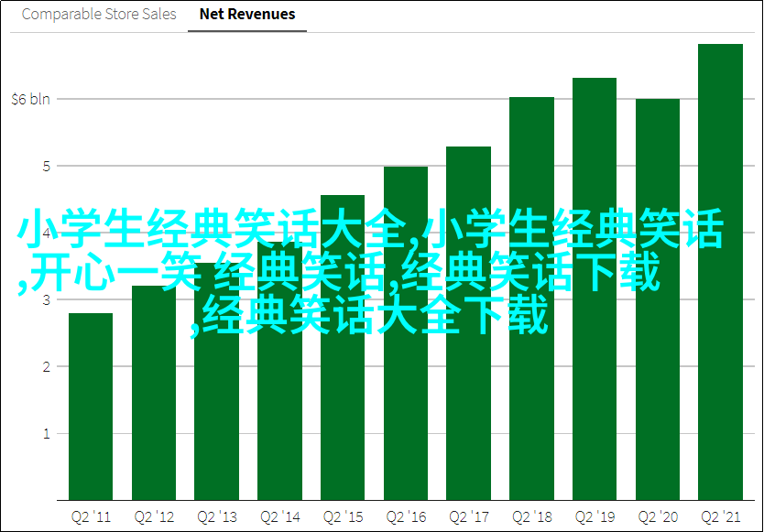
Task: Click the Q2 '11 x-axis label
Action: (x=91, y=516)
